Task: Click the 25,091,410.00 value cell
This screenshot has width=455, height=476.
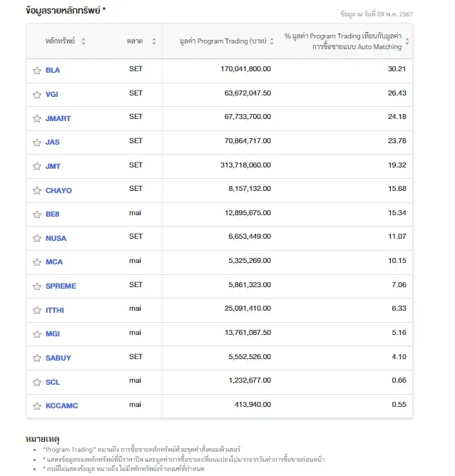Action: tap(247, 309)
